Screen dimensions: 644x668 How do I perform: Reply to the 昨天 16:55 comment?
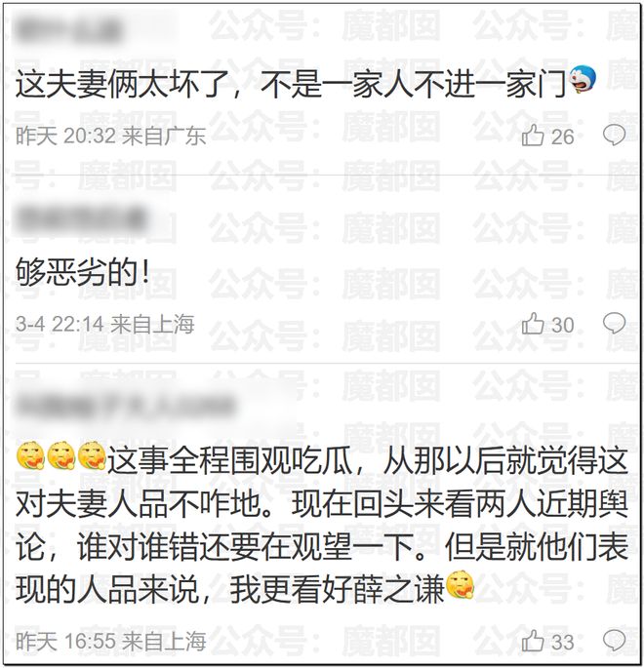614,641
